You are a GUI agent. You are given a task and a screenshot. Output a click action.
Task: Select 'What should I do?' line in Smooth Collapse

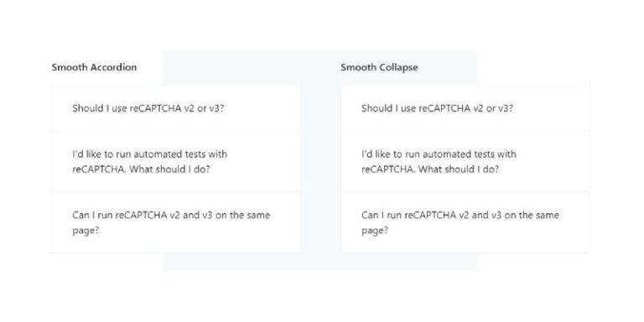click(430, 169)
